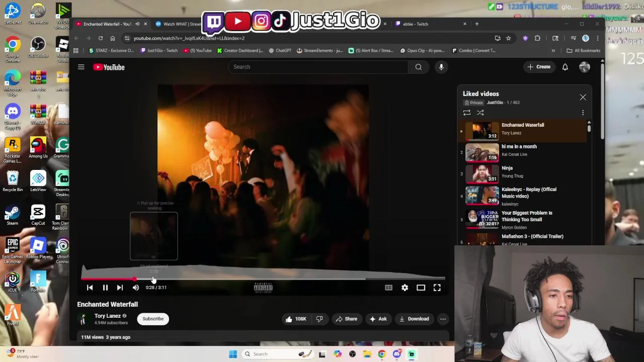Go to YouTube home via logo
This screenshot has height=362, width=644.
pyautogui.click(x=109, y=67)
